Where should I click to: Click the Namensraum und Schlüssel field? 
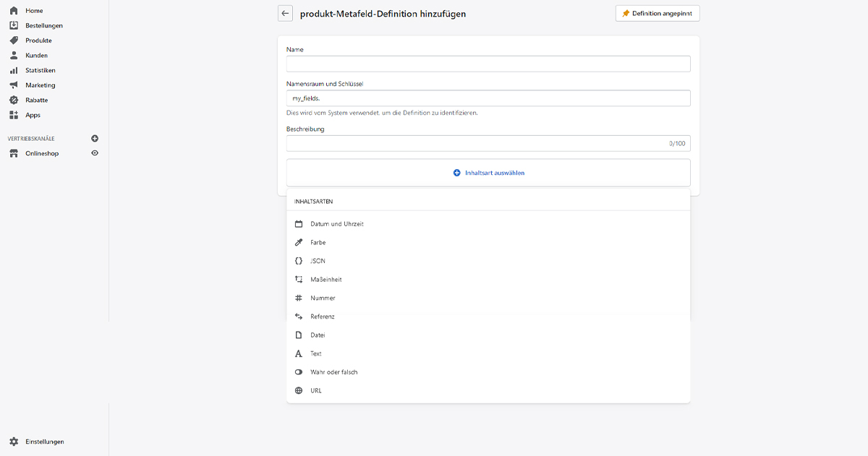click(x=488, y=98)
